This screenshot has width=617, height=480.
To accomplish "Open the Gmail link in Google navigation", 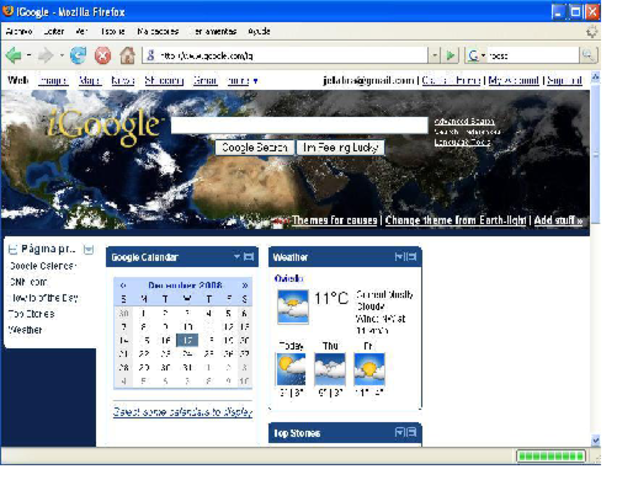I will pyautogui.click(x=205, y=81).
